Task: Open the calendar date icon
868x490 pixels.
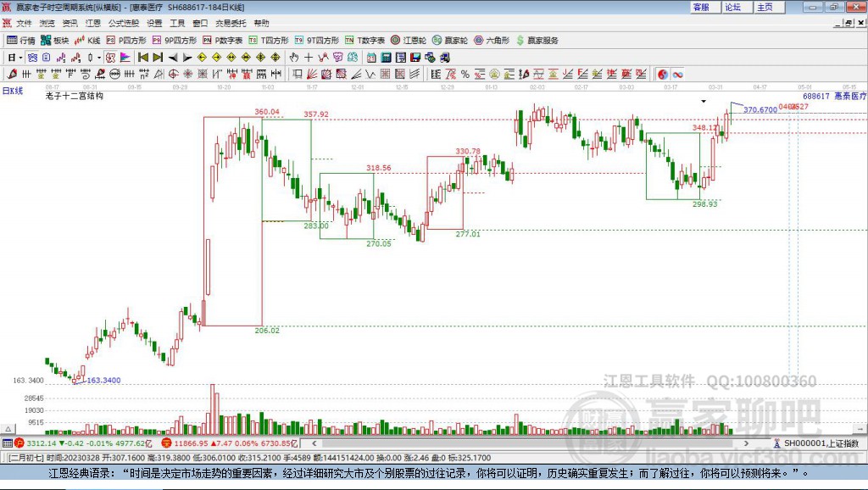Action: coord(371,58)
